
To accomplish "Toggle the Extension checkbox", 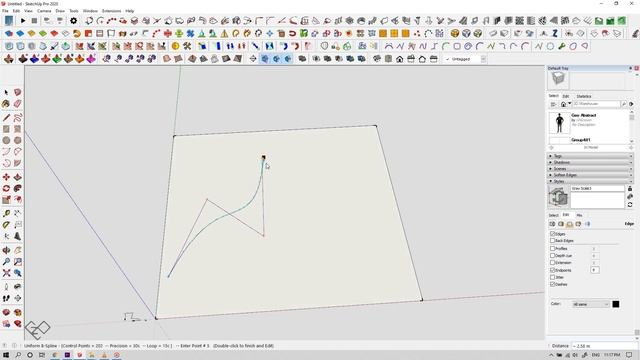I will coord(552,262).
